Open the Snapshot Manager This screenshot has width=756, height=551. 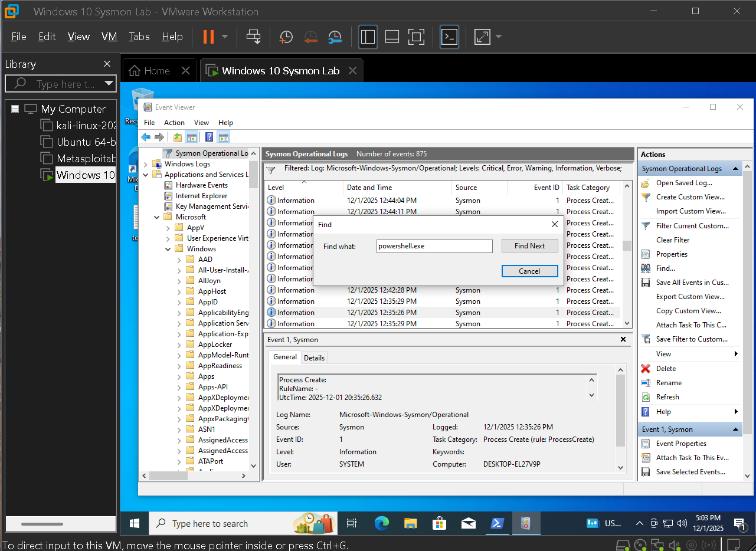[x=335, y=37]
